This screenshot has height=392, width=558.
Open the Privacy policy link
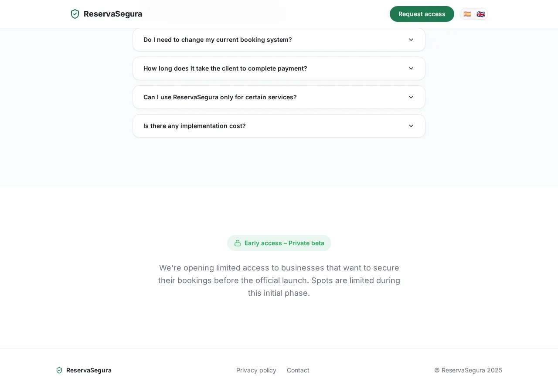tap(256, 370)
